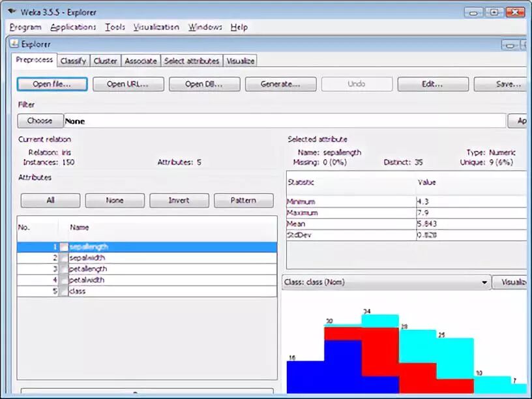Image resolution: width=532 pixels, height=399 pixels.
Task: Switch to the Associate tab
Action: coord(141,61)
